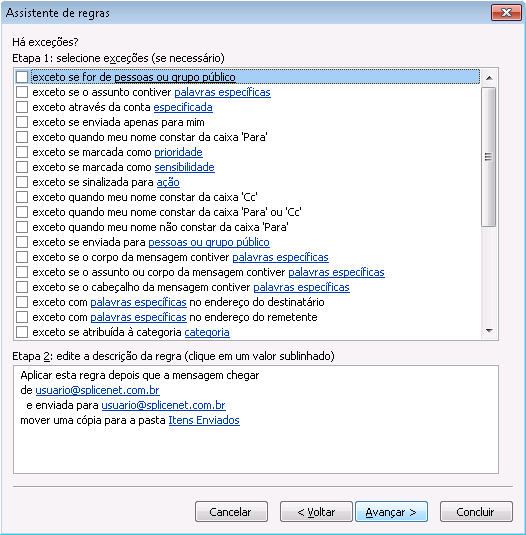Go back with '< Voltar' button
526x535 pixels.
click(316, 511)
